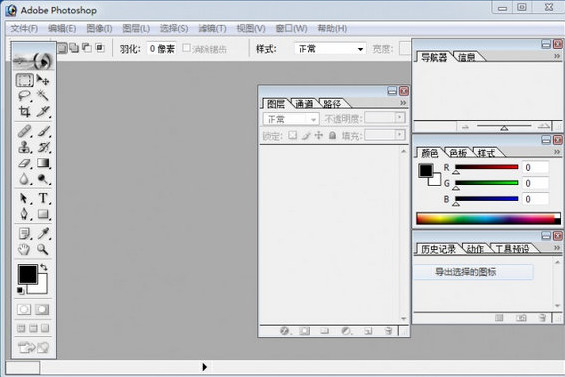
Task: Open the 样式 style dropdown
Action: coord(330,49)
